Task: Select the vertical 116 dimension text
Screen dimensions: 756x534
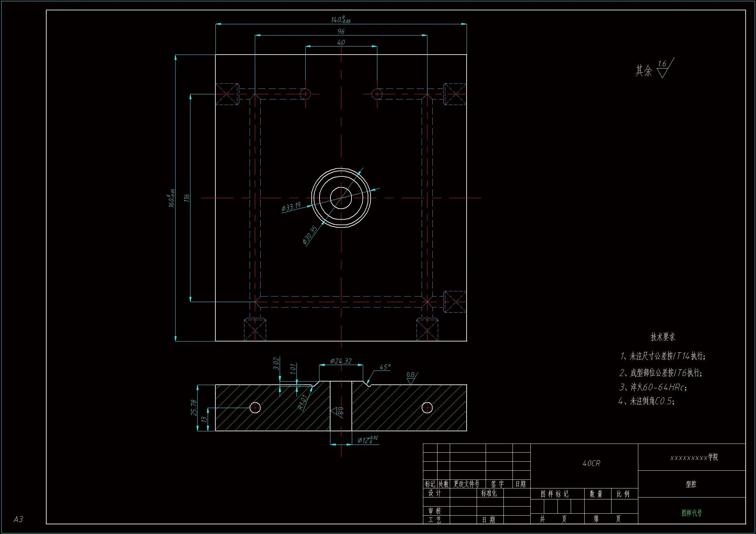Action: click(x=187, y=198)
